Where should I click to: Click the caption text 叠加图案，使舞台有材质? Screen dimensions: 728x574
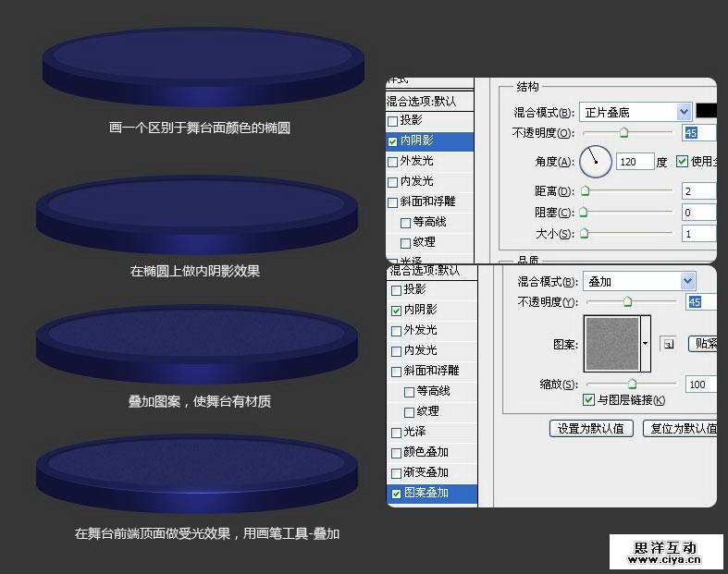pyautogui.click(x=200, y=401)
